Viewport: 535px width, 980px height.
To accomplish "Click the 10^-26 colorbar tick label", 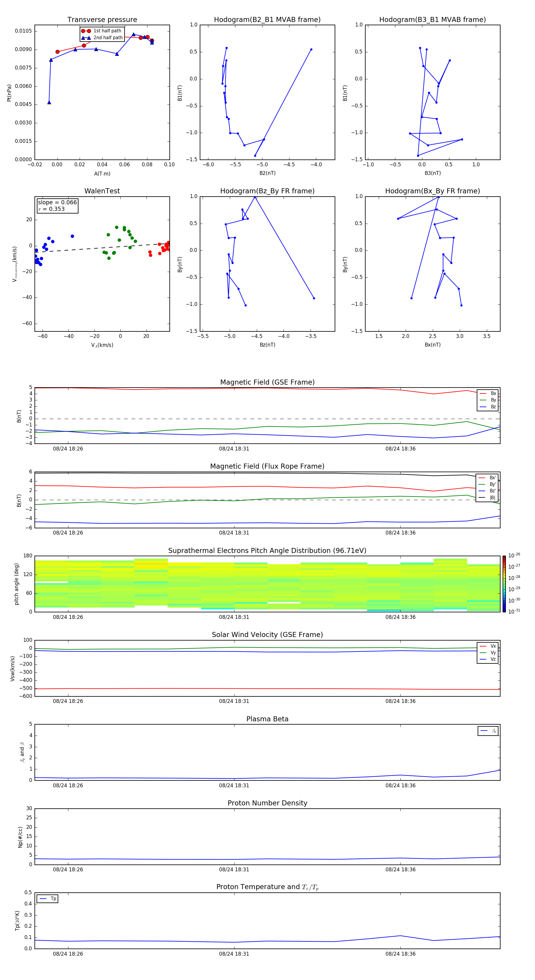I will tap(514, 555).
